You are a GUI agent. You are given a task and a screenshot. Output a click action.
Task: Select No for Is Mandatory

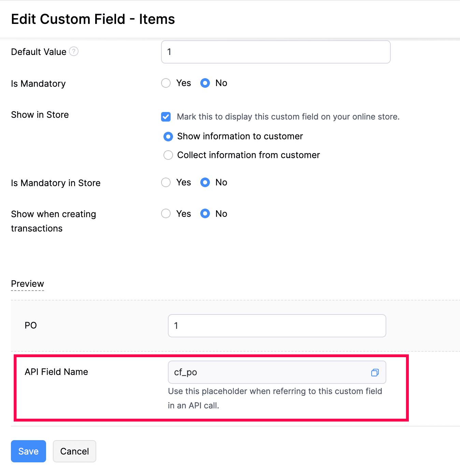tap(205, 83)
